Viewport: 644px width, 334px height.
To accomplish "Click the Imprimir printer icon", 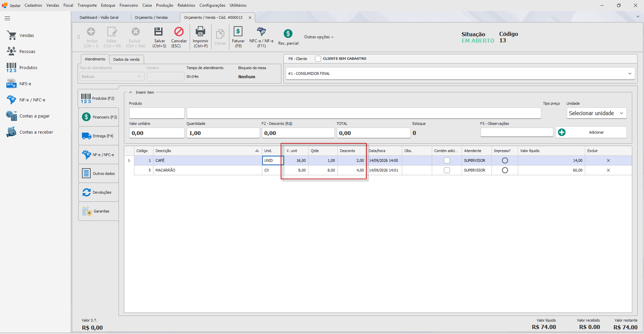I will 200,32.
